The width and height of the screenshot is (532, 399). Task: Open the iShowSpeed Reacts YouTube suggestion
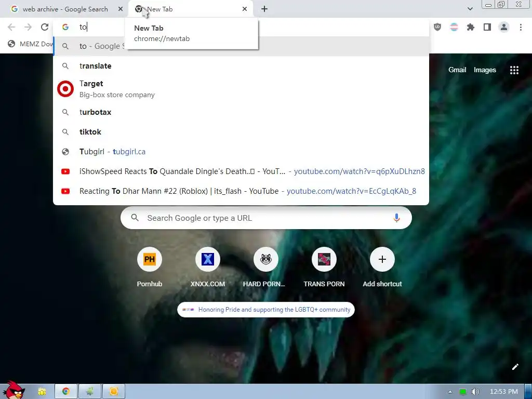pos(241,171)
